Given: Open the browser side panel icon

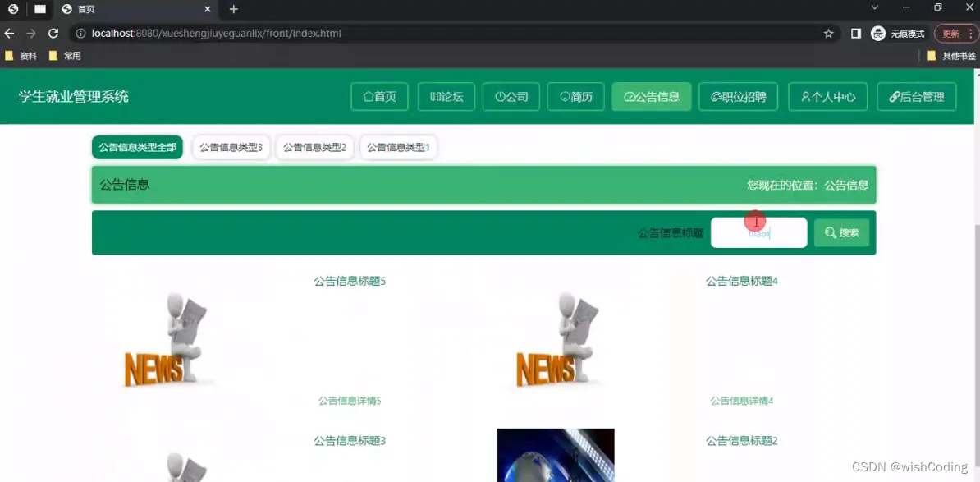Looking at the screenshot, I should coord(856,34).
